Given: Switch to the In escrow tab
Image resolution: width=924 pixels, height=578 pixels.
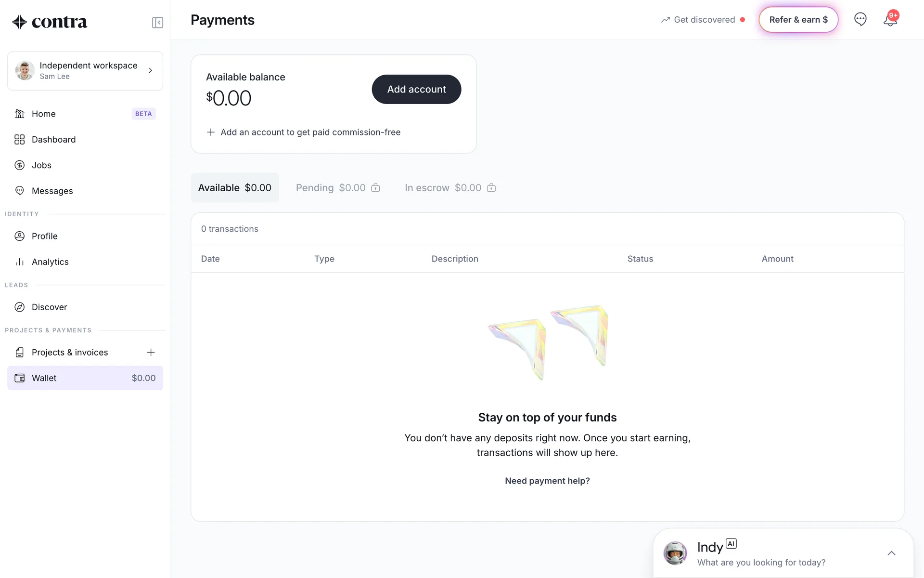Looking at the screenshot, I should pyautogui.click(x=450, y=188).
